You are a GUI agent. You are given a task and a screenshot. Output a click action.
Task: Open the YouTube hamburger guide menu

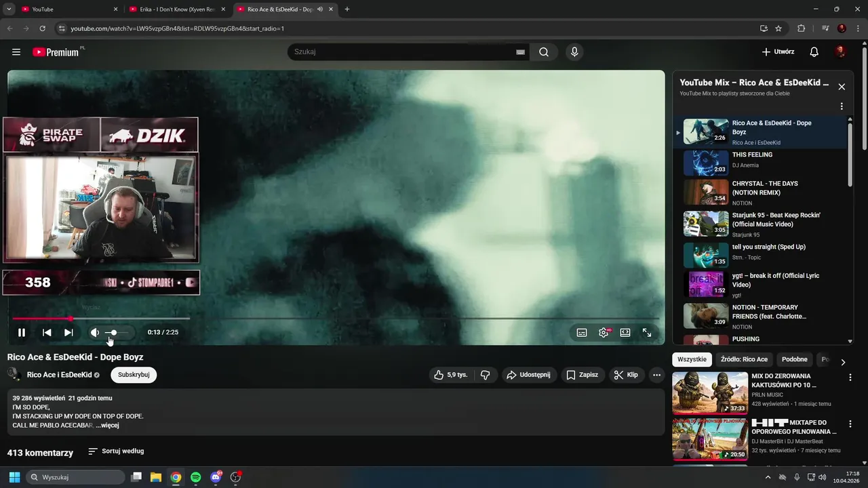click(x=16, y=52)
